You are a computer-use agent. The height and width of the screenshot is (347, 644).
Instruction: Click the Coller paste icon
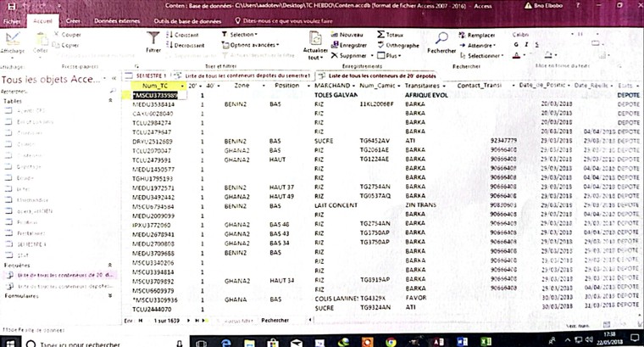click(40, 40)
